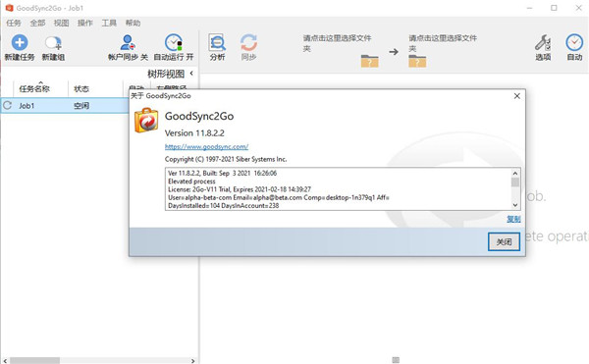The width and height of the screenshot is (589, 364).
Task: Click the DaysInstalled=104 line
Action: pyautogui.click(x=223, y=205)
